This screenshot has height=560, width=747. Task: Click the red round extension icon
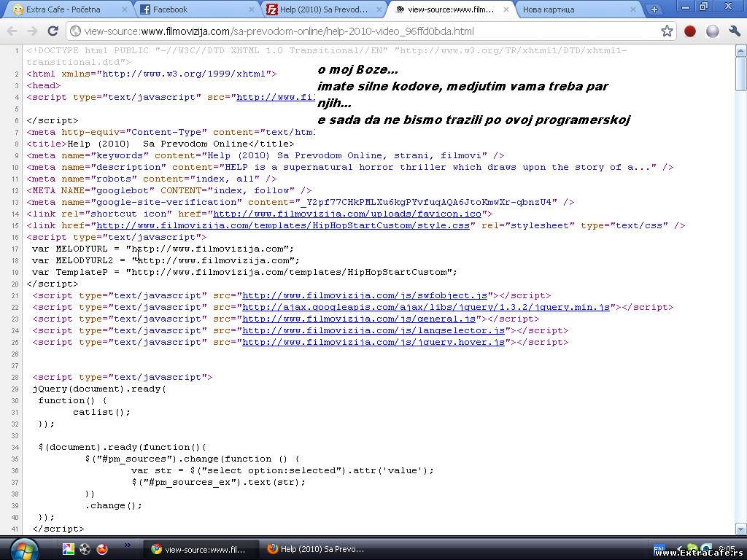[690, 31]
